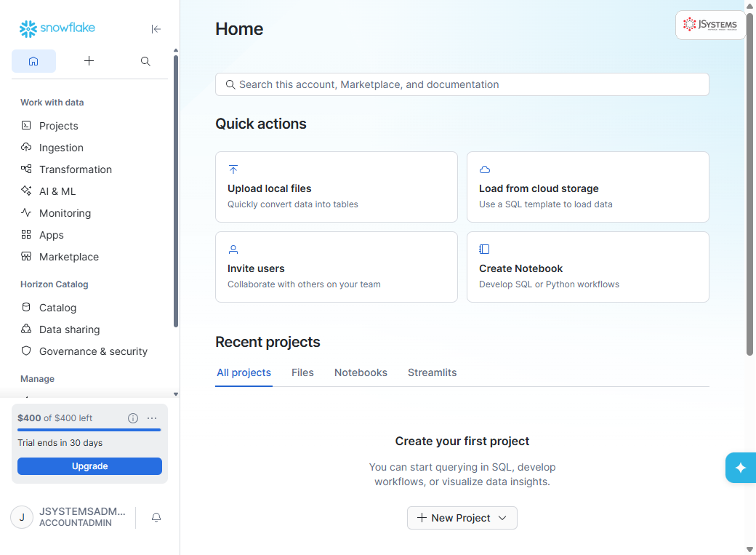Click the notebook icon in Create Notebook card
This screenshot has width=756, height=555.
(x=485, y=249)
